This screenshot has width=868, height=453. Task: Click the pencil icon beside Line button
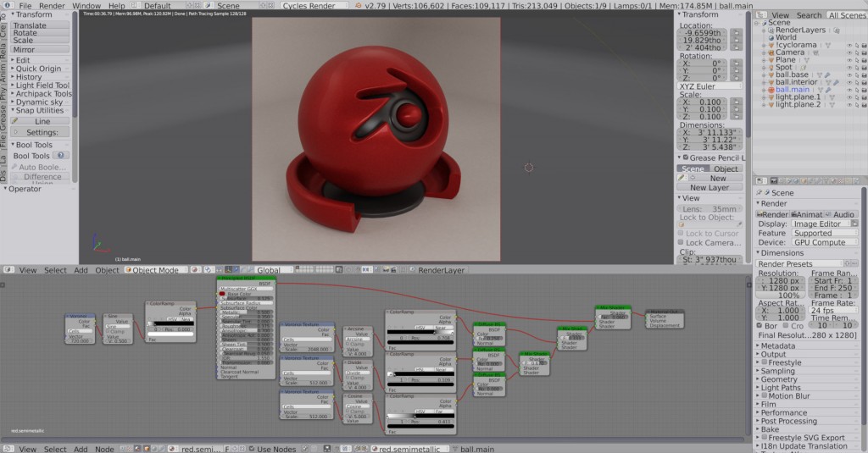point(14,121)
